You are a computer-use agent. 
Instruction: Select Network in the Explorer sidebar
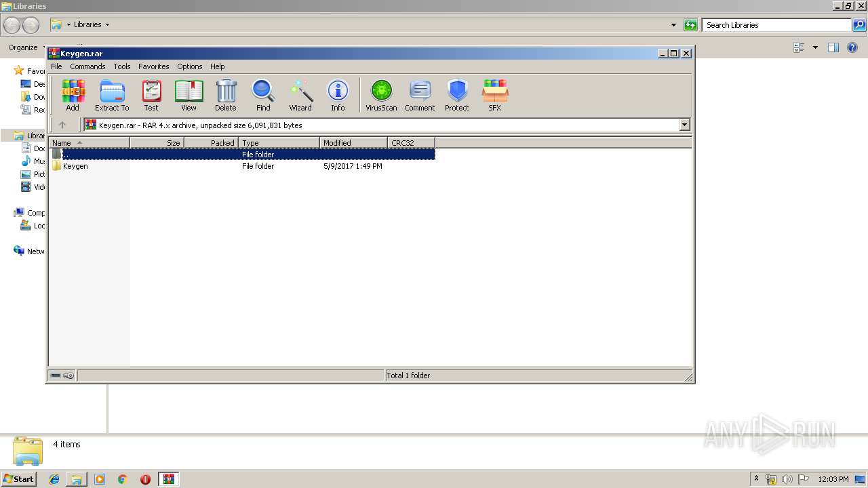(29, 251)
